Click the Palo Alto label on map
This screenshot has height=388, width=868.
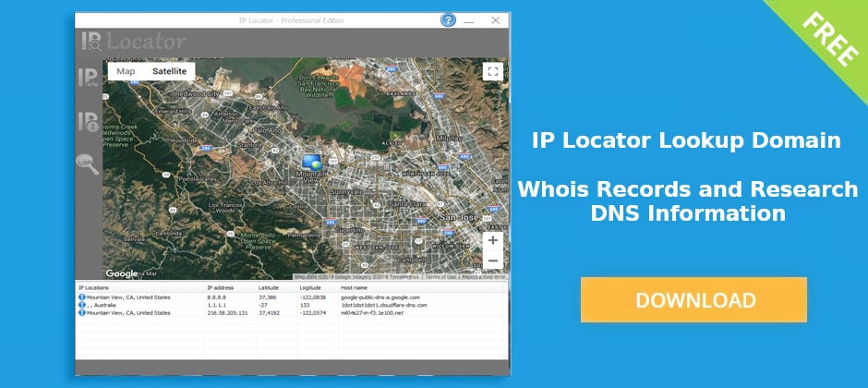click(x=268, y=130)
